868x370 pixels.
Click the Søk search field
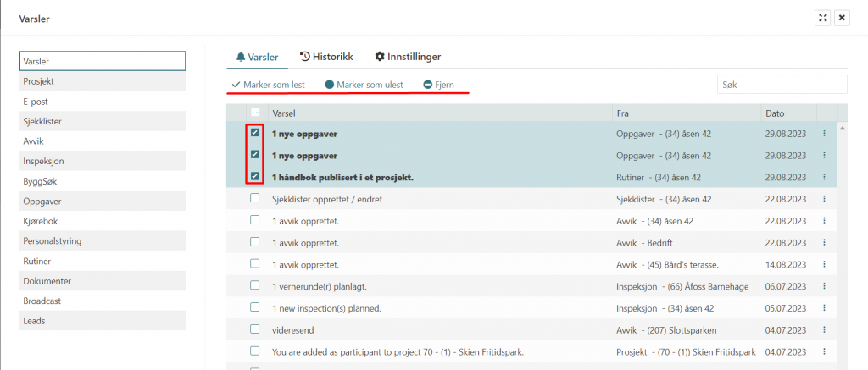coord(781,85)
